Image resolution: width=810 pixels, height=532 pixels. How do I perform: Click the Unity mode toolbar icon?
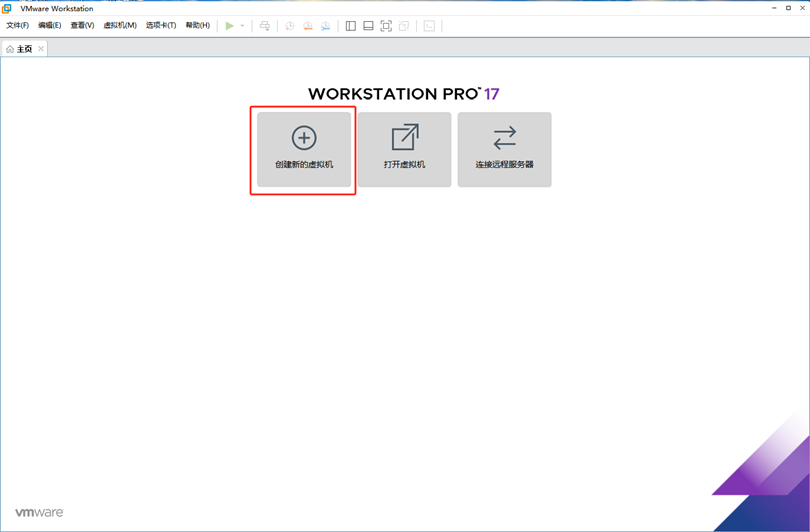[x=404, y=26]
